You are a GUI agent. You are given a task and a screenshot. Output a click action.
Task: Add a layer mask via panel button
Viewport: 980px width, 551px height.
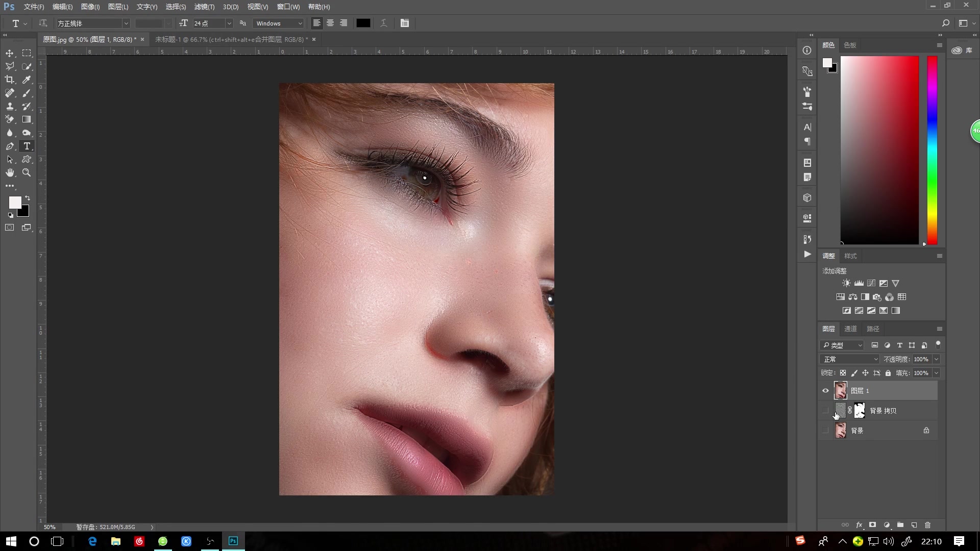tap(873, 525)
